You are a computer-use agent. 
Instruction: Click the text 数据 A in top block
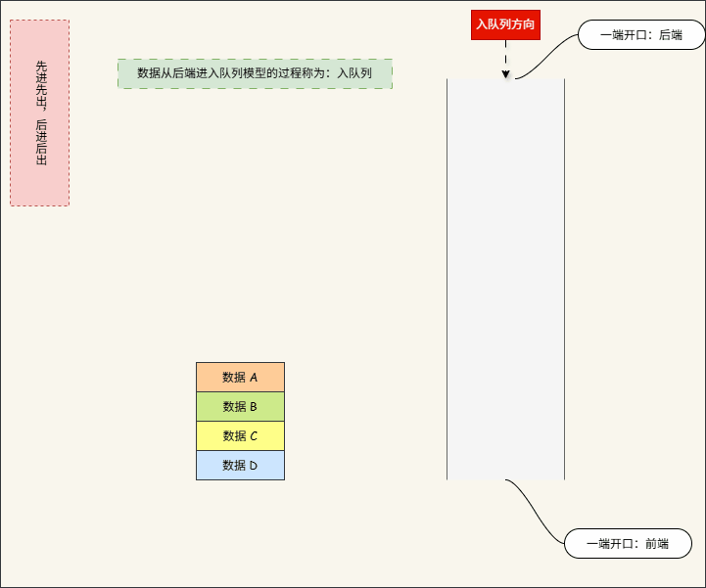pyautogui.click(x=240, y=378)
